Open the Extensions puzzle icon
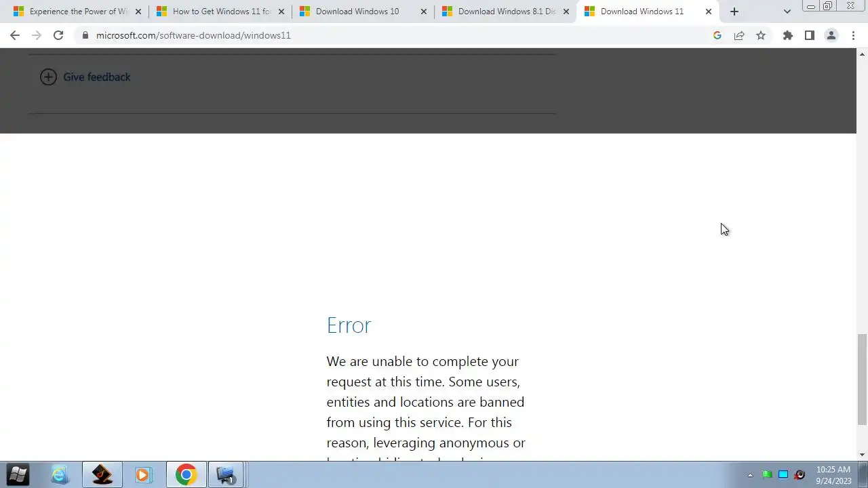 point(788,35)
